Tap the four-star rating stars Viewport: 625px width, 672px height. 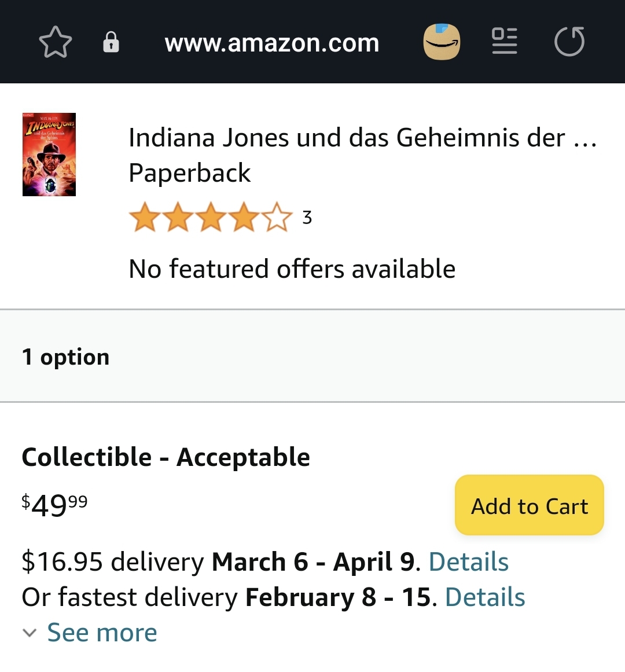click(x=210, y=218)
